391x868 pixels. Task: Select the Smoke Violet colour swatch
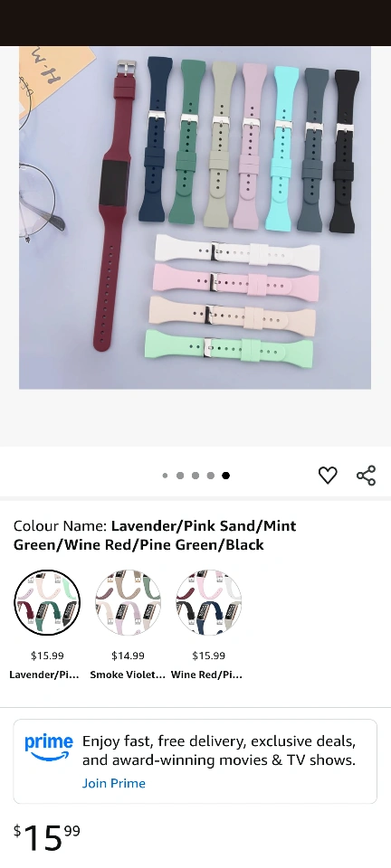pos(128,602)
